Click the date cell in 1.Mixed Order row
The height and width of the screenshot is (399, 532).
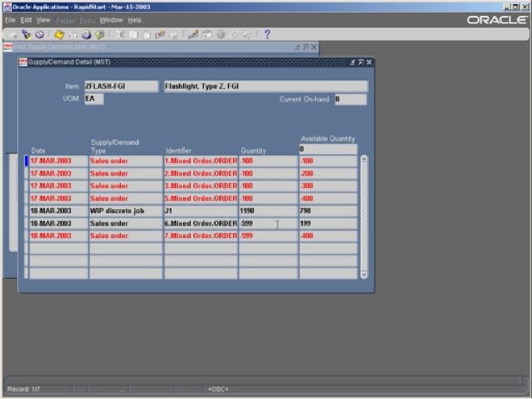[x=59, y=161]
